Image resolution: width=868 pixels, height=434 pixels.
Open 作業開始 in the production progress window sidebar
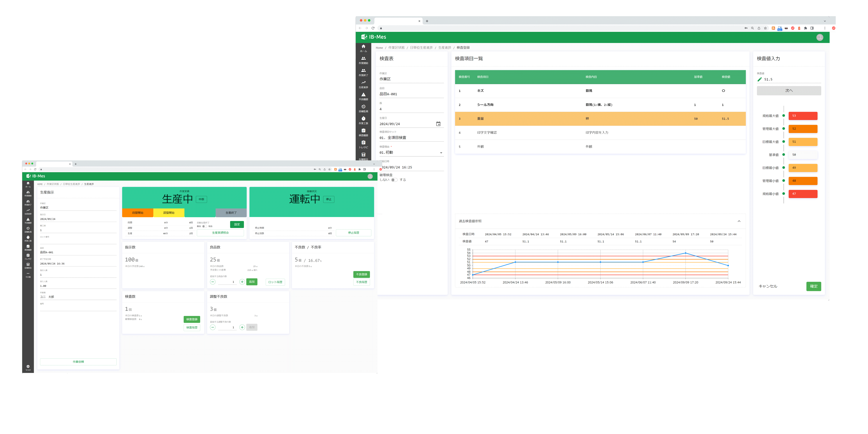tap(28, 194)
